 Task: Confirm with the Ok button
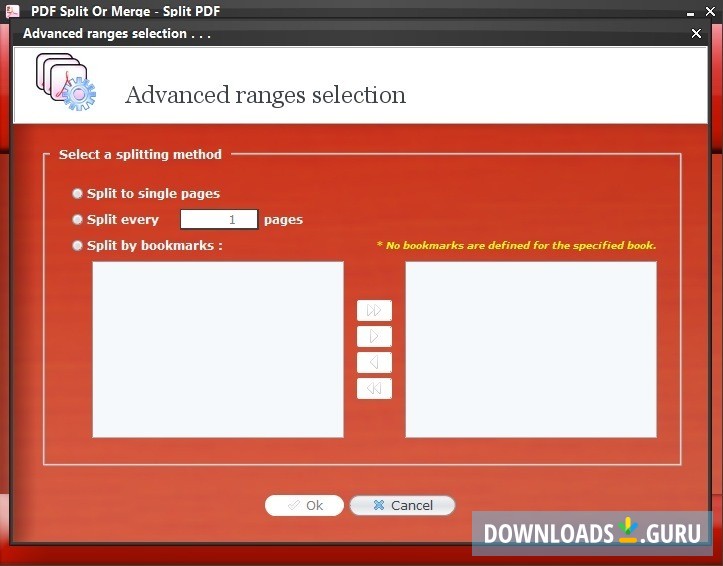pyautogui.click(x=304, y=505)
